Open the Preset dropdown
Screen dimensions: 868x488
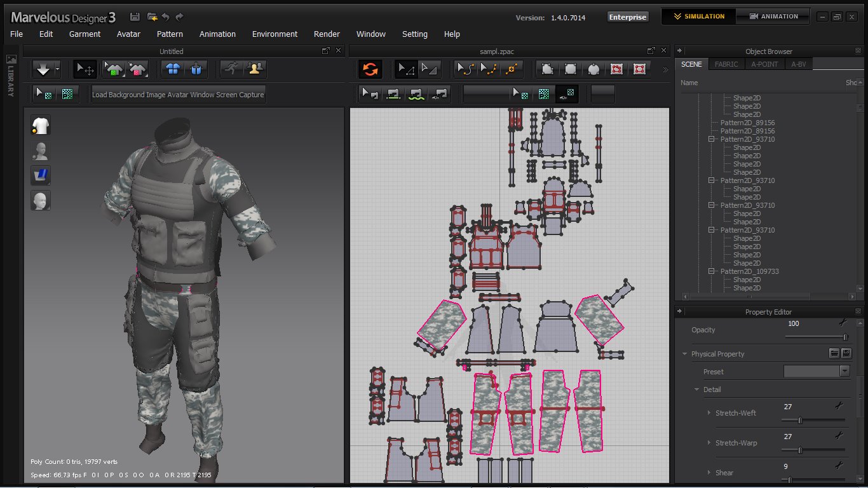click(x=817, y=372)
